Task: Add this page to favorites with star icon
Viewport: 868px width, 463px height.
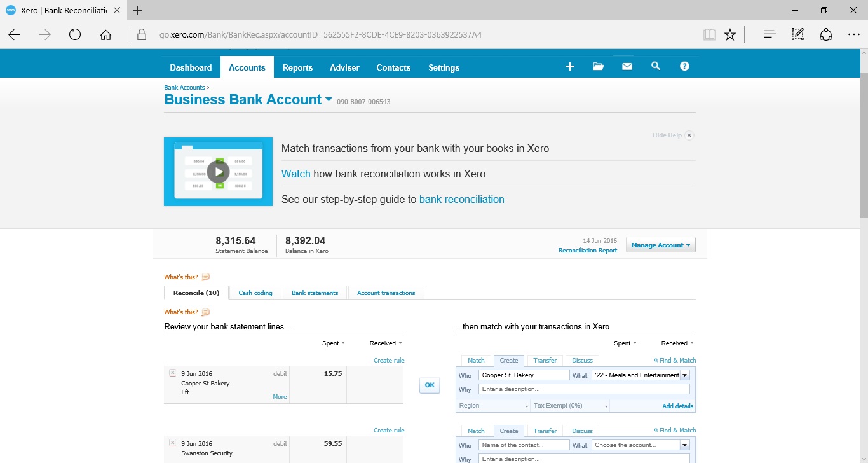Action: pos(730,34)
